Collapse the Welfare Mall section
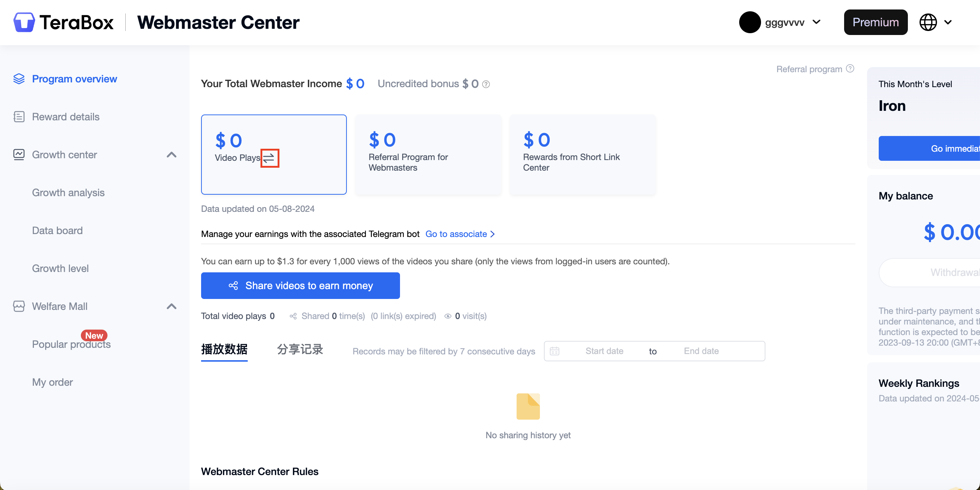Viewport: 980px width, 490px height. coord(172,306)
